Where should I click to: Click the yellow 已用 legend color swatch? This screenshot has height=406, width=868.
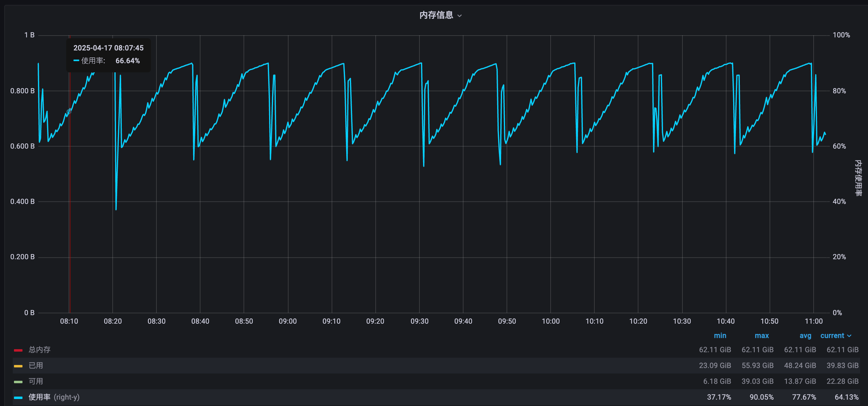click(18, 366)
